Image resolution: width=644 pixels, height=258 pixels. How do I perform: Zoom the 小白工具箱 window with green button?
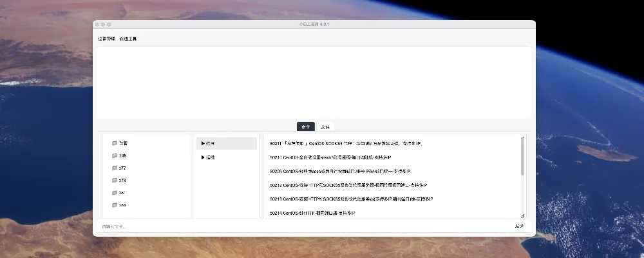tap(109, 25)
